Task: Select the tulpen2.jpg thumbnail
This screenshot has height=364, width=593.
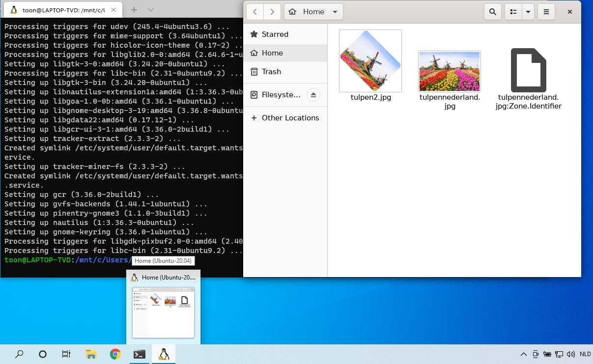Action: [370, 61]
